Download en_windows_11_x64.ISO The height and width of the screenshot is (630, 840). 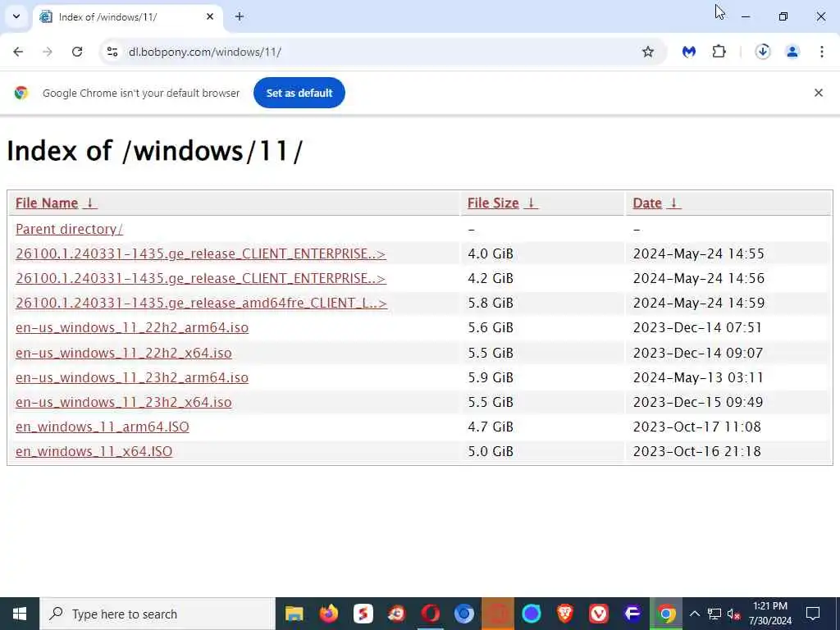click(94, 452)
